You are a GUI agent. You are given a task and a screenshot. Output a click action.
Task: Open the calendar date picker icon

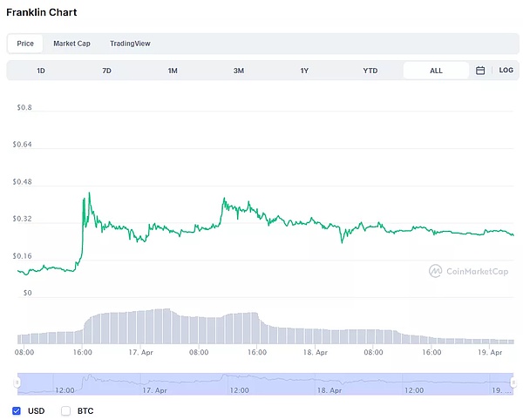(480, 71)
